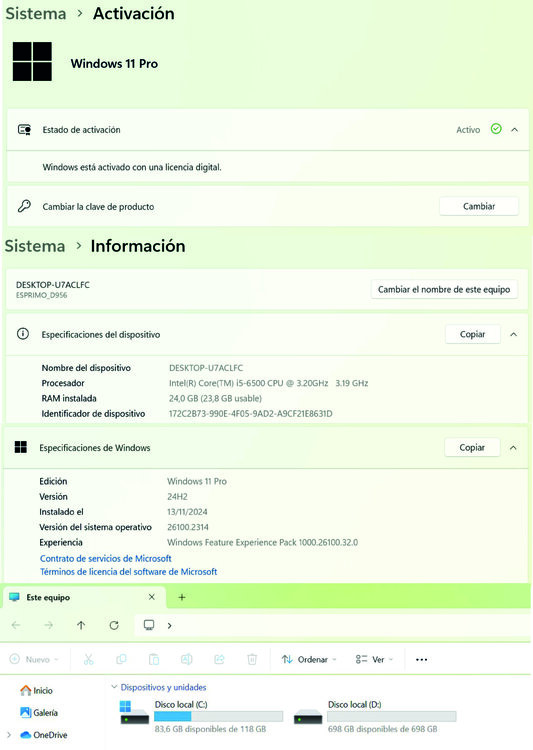Refresh the Este equipo folder view
The image size is (533, 750).
pyautogui.click(x=114, y=625)
